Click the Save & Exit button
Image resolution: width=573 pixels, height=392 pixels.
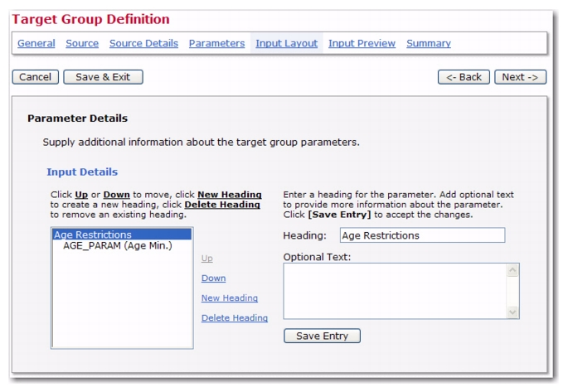[103, 77]
